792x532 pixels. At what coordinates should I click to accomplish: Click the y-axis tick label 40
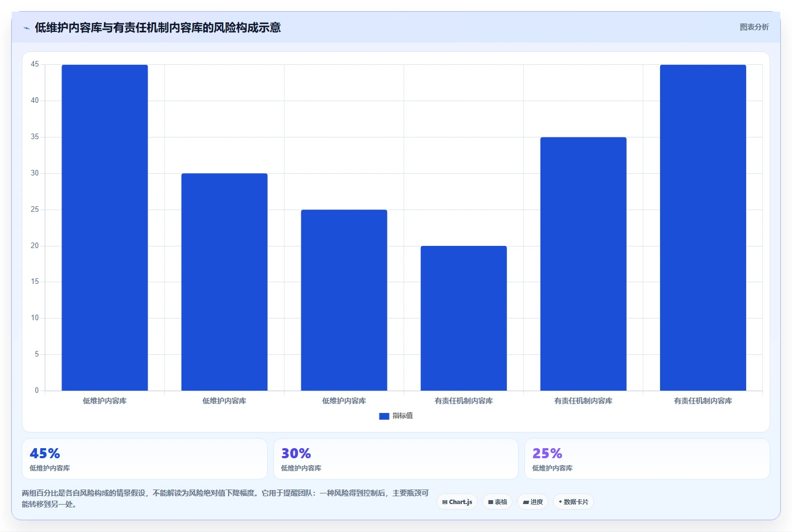pyautogui.click(x=35, y=101)
